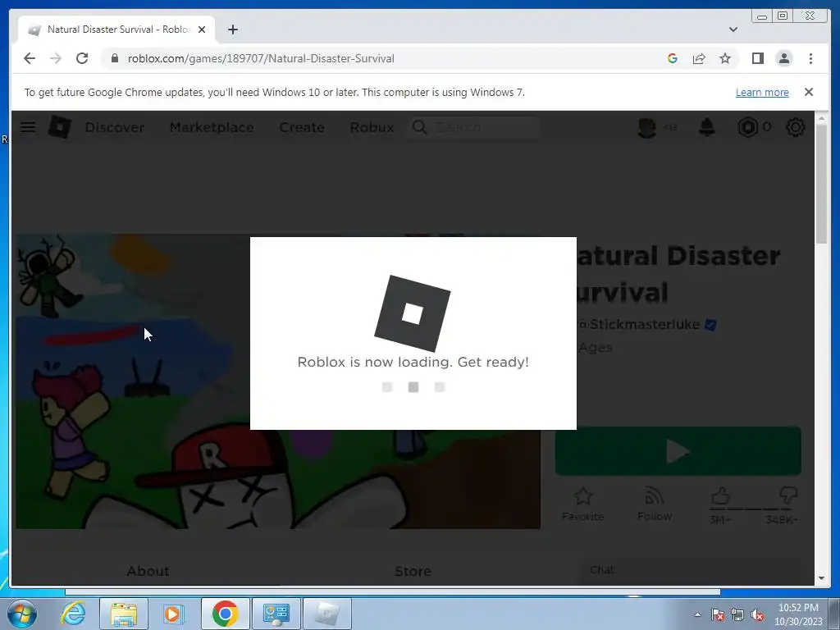Viewport: 840px width, 630px height.
Task: Switch to the Store tab
Action: pos(413,571)
